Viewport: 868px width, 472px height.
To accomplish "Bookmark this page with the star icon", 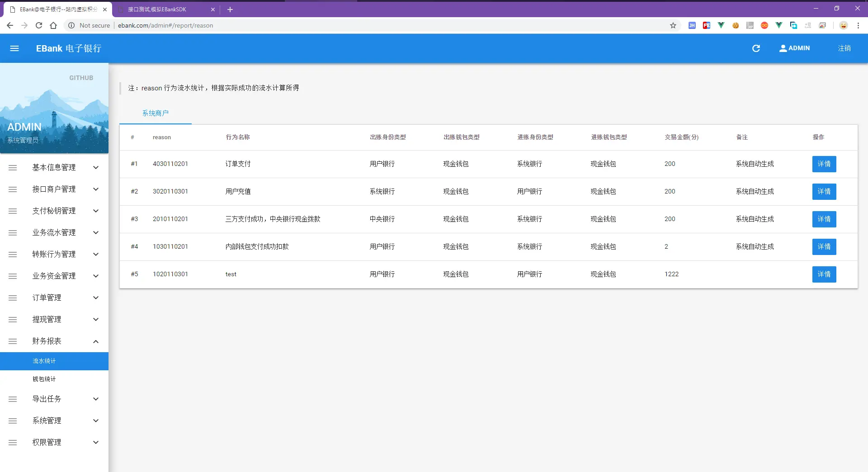I will 673,25.
